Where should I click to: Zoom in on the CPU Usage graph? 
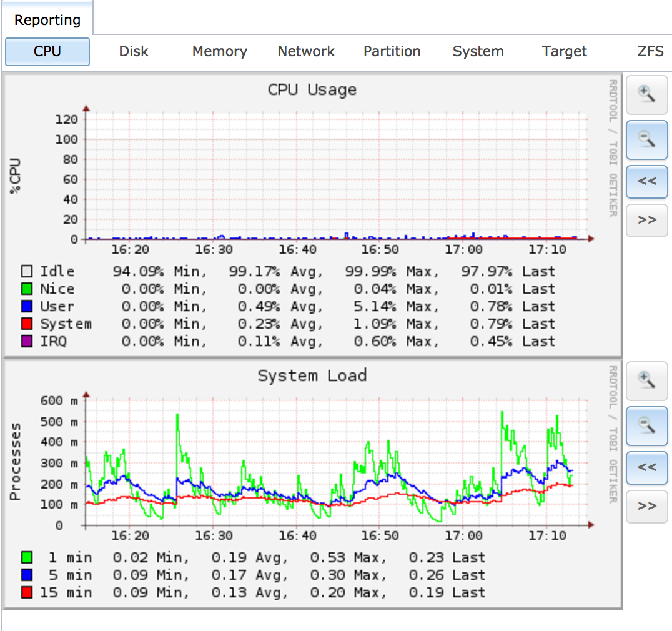point(647,95)
